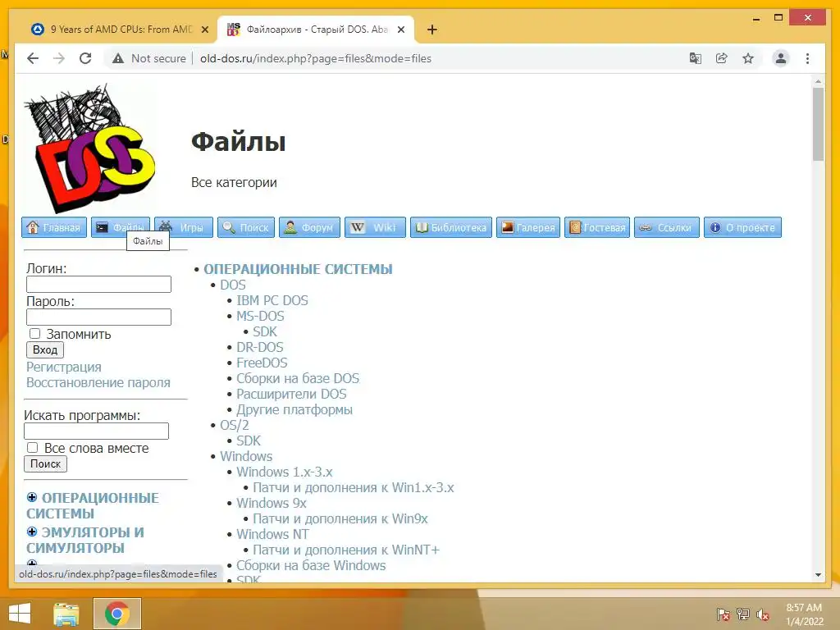The width and height of the screenshot is (840, 630).
Task: Open File Explorer from taskbar
Action: tap(66, 614)
